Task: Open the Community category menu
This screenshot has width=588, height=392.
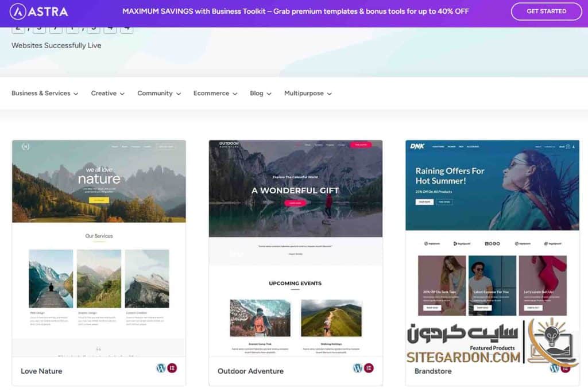Action: pyautogui.click(x=159, y=94)
